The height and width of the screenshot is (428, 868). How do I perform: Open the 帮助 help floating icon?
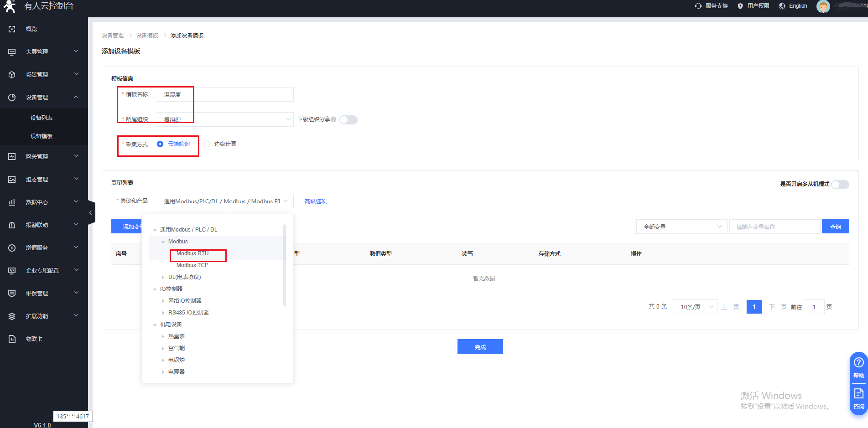858,367
